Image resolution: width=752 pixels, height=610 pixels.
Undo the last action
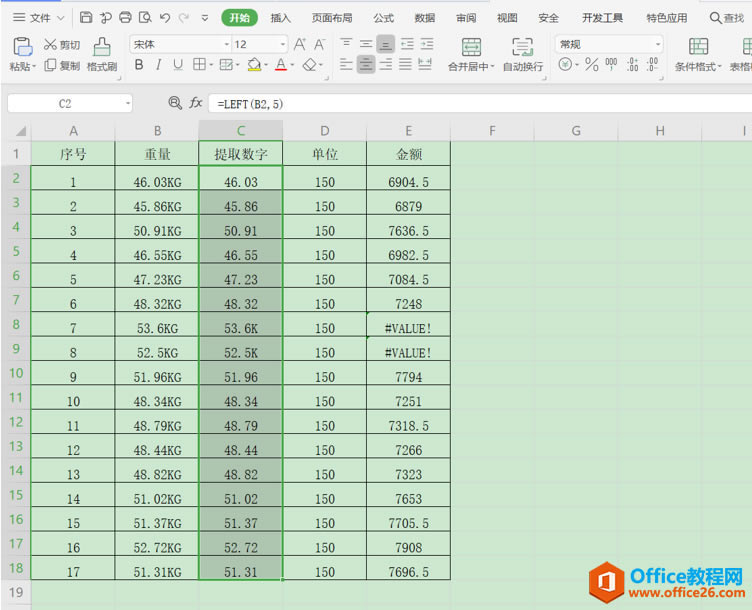(x=165, y=18)
